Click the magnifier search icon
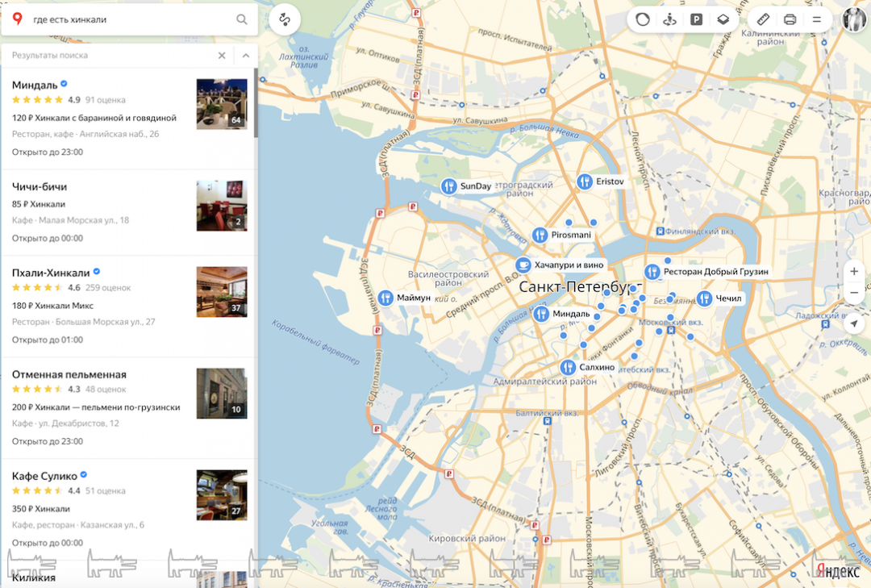 242,19
